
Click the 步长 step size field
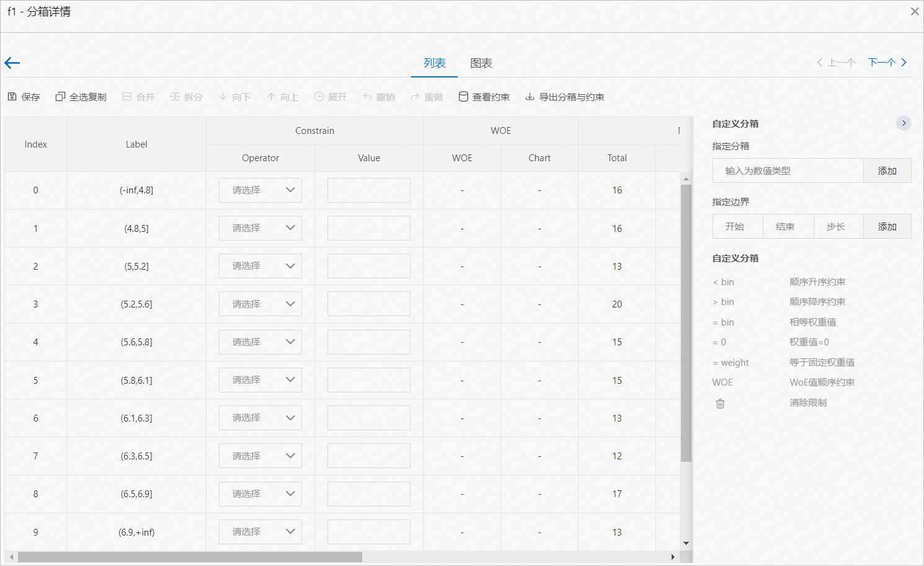[x=838, y=226]
